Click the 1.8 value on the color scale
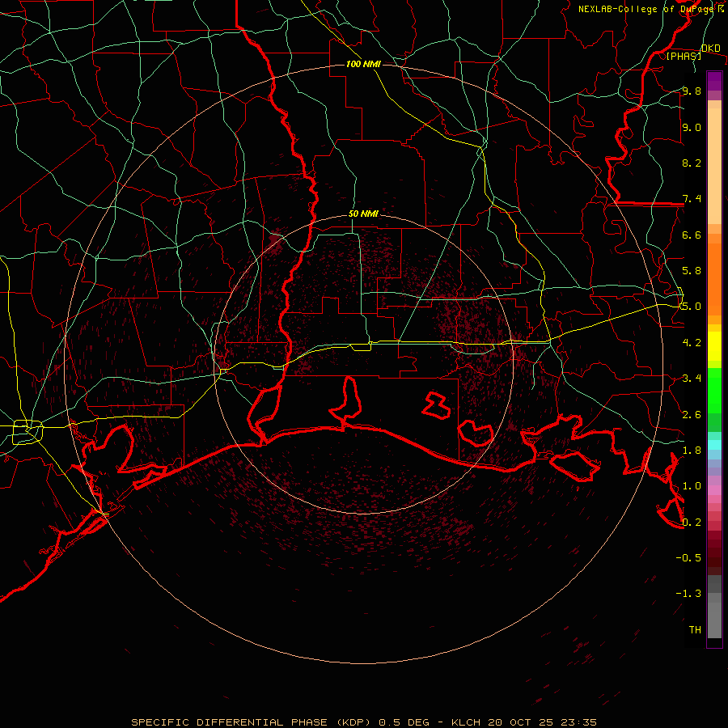The width and height of the screenshot is (728, 728). pos(692,450)
